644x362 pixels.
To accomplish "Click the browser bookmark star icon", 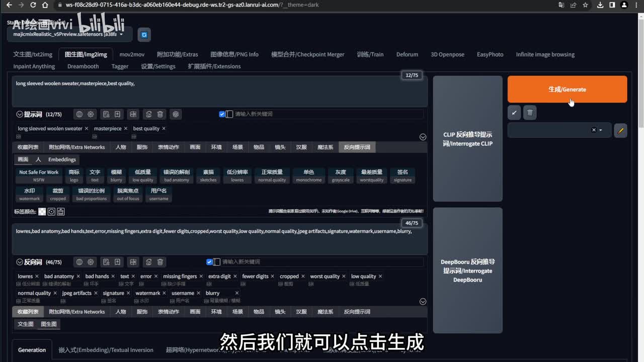I will point(585,5).
